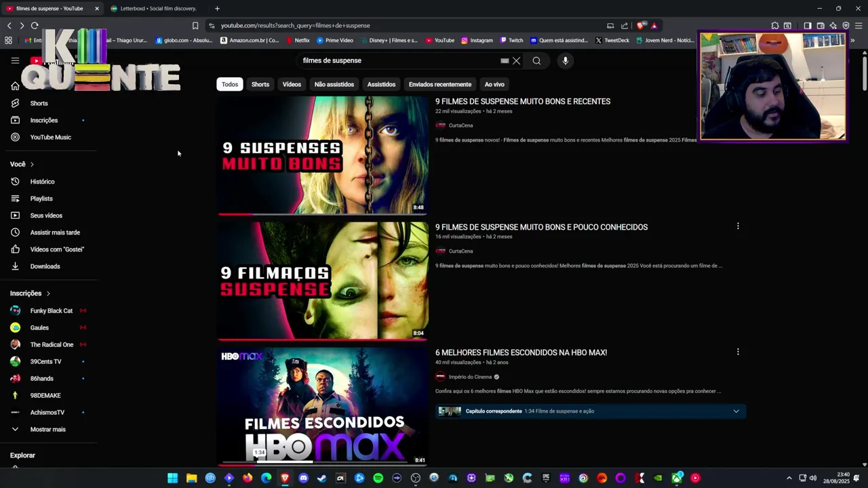The width and height of the screenshot is (868, 488).
Task: Go forward with the browser arrow
Action: tap(22, 25)
